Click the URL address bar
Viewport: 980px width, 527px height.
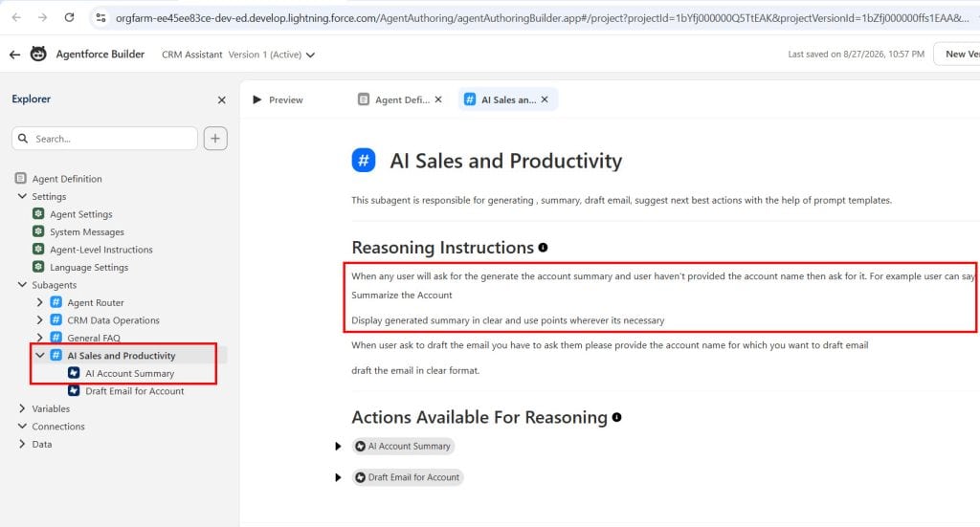click(542, 17)
